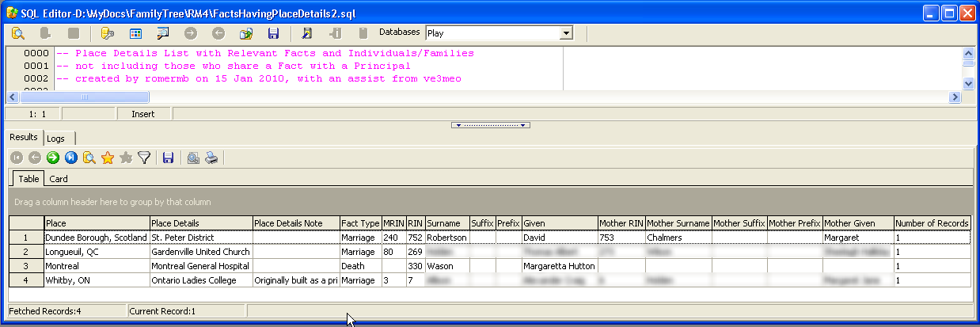Click the 'Margaretta Hutton' given name cell
Screen dimensions: 980x327
pos(560,266)
